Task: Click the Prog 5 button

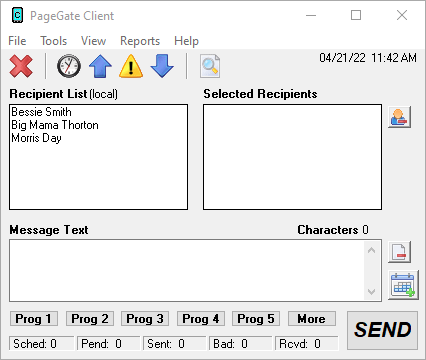Action: click(x=256, y=319)
